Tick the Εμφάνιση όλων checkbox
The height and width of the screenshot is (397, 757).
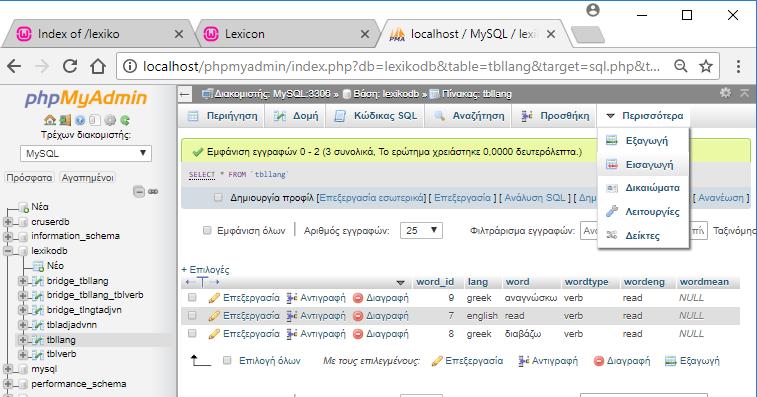pyautogui.click(x=207, y=230)
